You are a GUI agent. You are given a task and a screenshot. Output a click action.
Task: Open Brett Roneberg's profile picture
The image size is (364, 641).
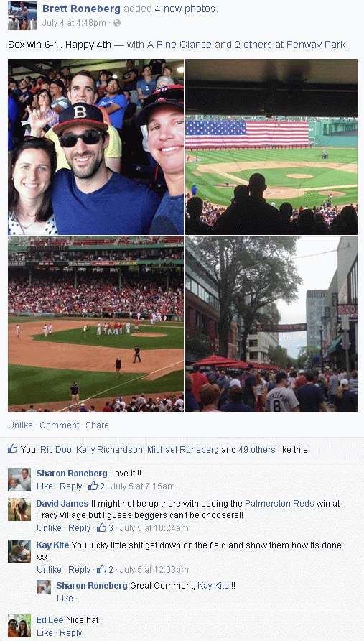tap(22, 16)
